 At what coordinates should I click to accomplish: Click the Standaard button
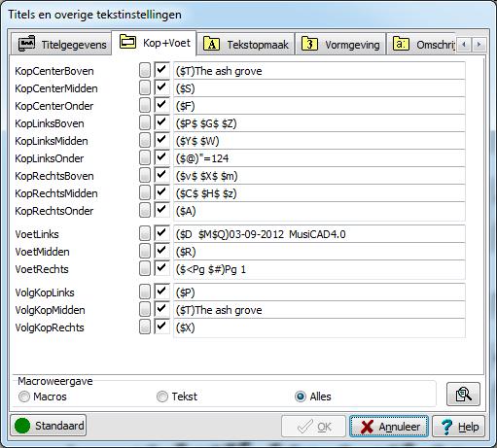tap(49, 426)
